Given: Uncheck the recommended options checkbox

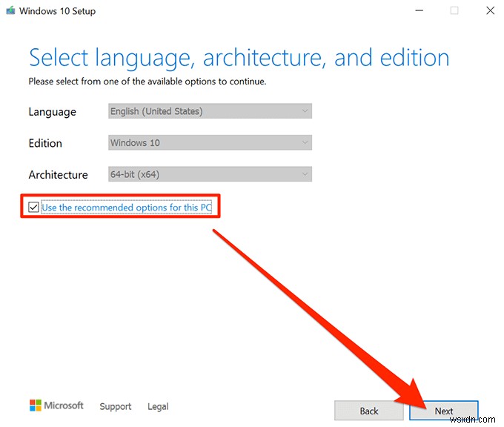Looking at the screenshot, I should click(33, 208).
